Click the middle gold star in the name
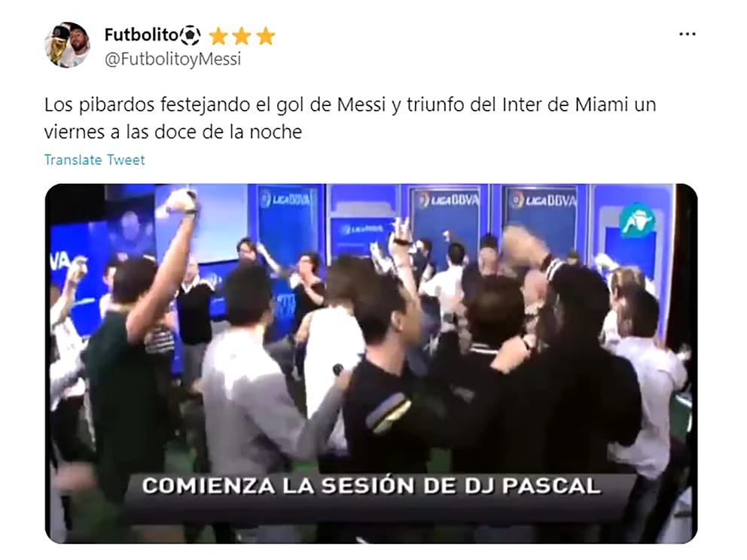747x560 pixels. (242, 36)
